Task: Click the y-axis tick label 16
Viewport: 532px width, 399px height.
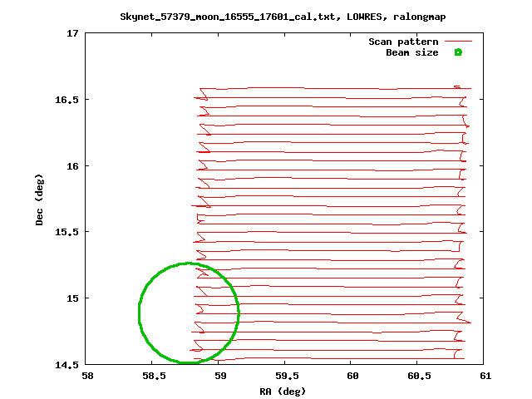Action: click(72, 166)
